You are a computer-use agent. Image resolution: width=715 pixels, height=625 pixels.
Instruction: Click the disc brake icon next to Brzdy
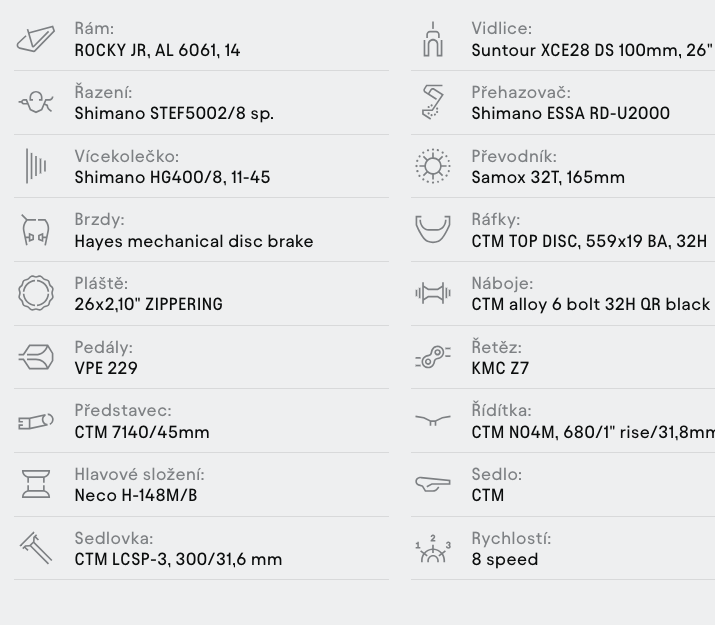[x=36, y=230]
